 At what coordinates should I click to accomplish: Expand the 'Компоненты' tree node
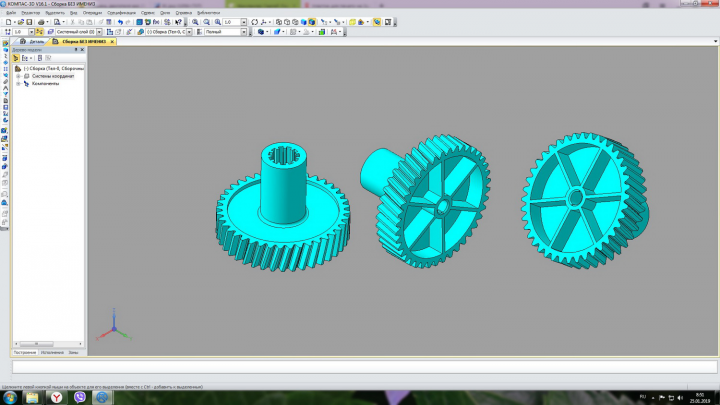(18, 84)
